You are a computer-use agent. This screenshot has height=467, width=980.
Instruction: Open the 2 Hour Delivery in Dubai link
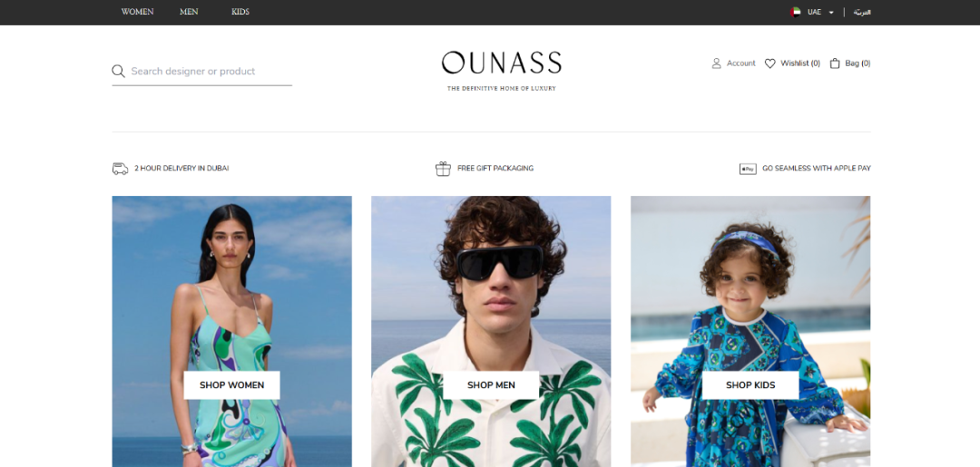[181, 169]
